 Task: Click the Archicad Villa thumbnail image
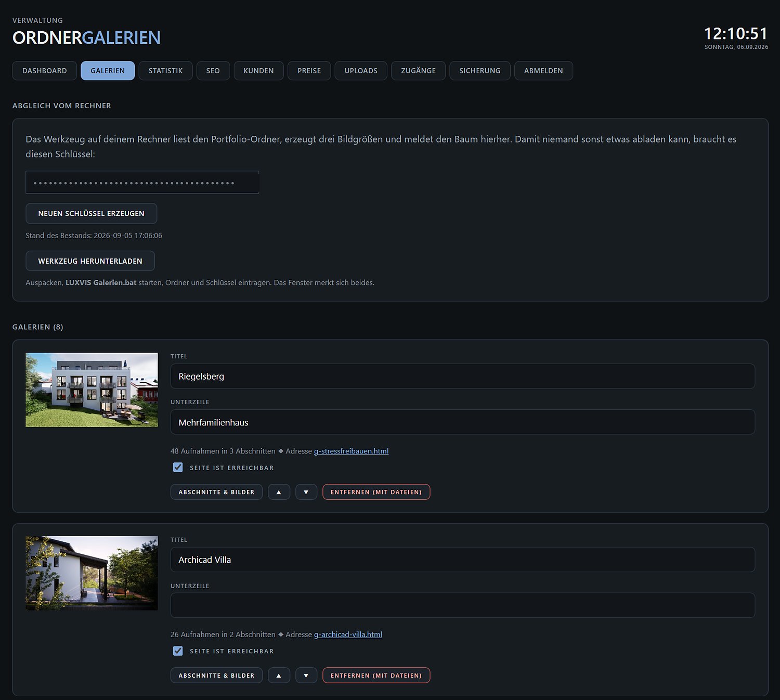pos(92,574)
